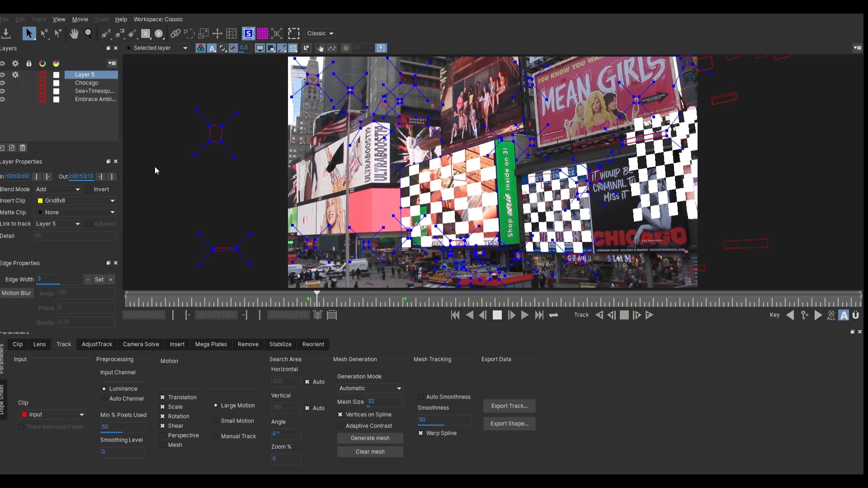The image size is (868, 488).
Task: Expand the Generation Mode Automatic dropdown
Action: click(370, 388)
